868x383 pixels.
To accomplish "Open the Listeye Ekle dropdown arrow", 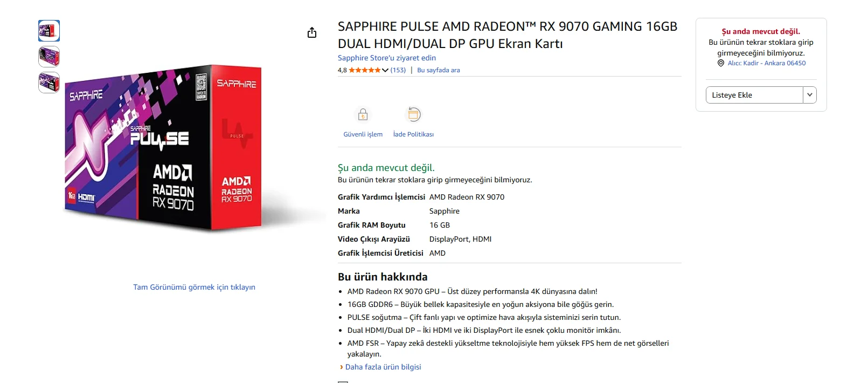I will (810, 95).
